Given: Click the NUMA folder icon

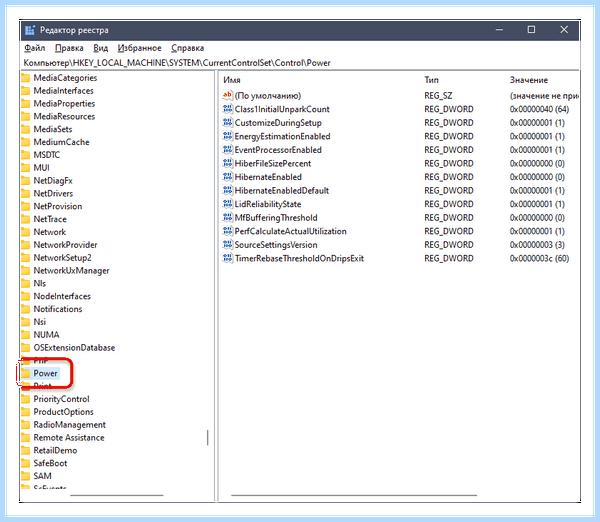Looking at the screenshot, I should (x=26, y=335).
